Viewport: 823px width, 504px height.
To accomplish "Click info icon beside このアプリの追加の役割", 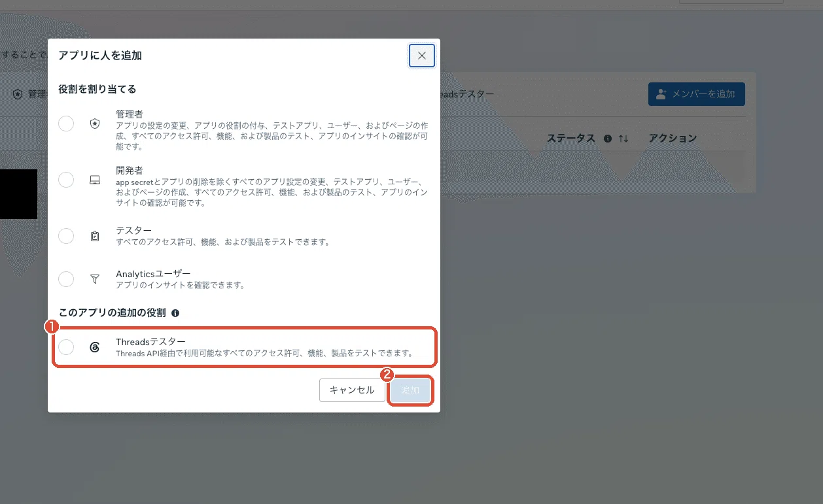I will (x=175, y=313).
